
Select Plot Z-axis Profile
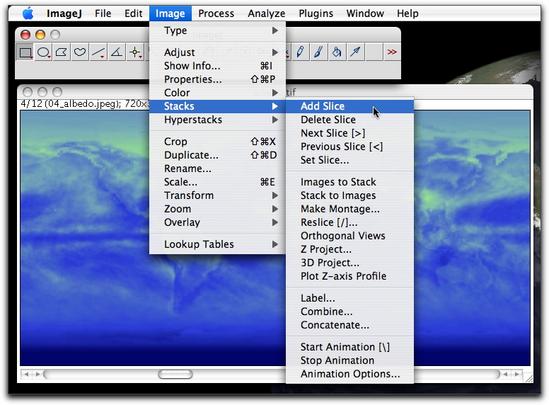[x=350, y=276]
